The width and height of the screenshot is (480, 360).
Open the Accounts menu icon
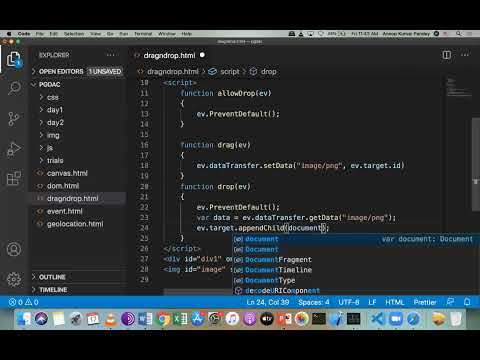click(x=14, y=249)
